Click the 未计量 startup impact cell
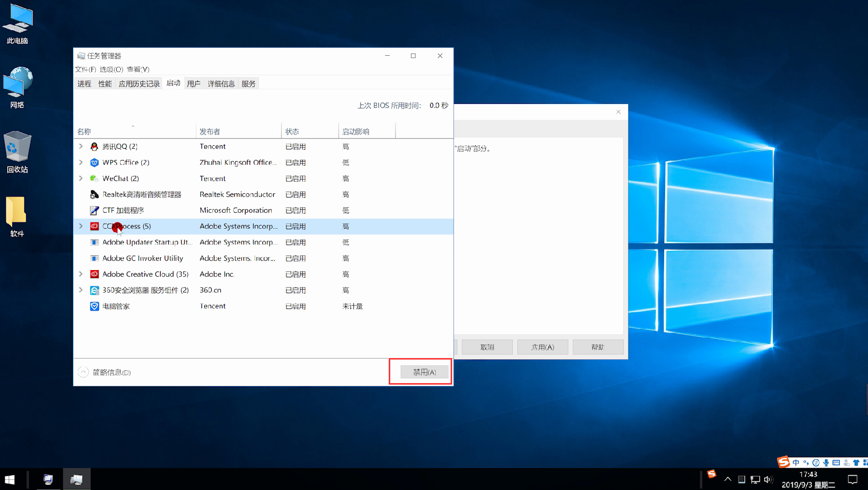The image size is (868, 490). point(352,306)
